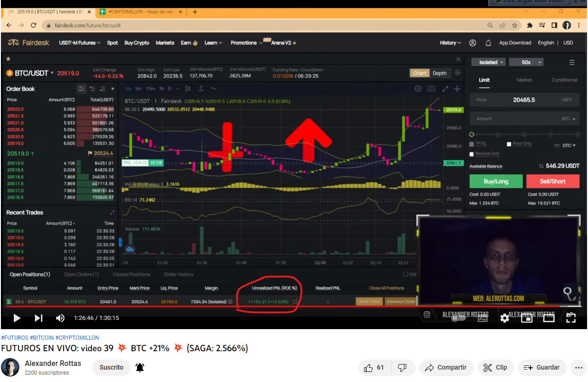This screenshot has width=588, height=382.
Task: Turn on subtitles in the player
Action: point(482,318)
